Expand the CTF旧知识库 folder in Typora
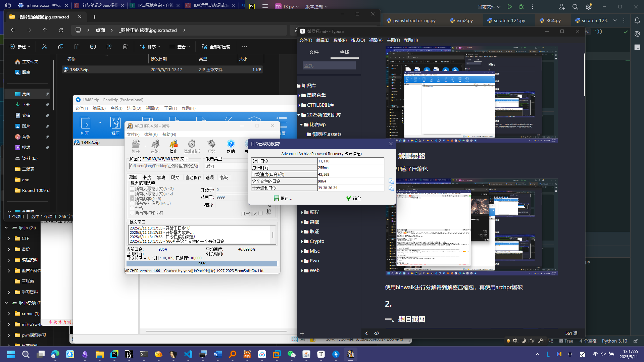This screenshot has width=644, height=362. (300, 105)
